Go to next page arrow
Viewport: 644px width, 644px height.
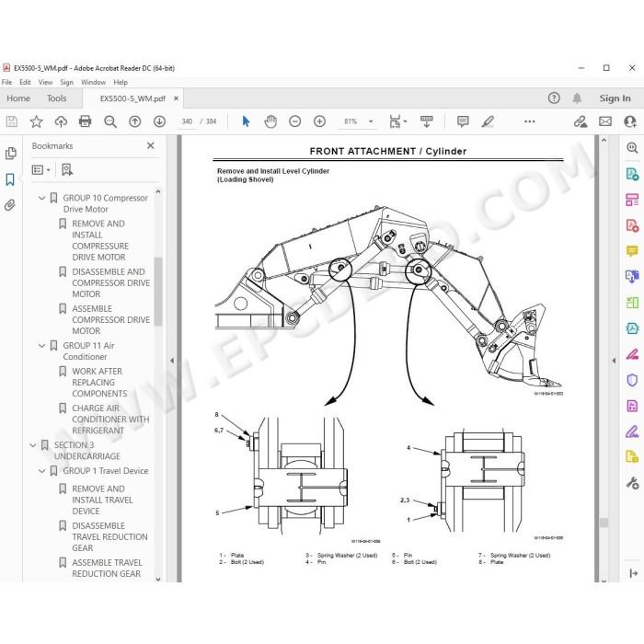(x=159, y=121)
